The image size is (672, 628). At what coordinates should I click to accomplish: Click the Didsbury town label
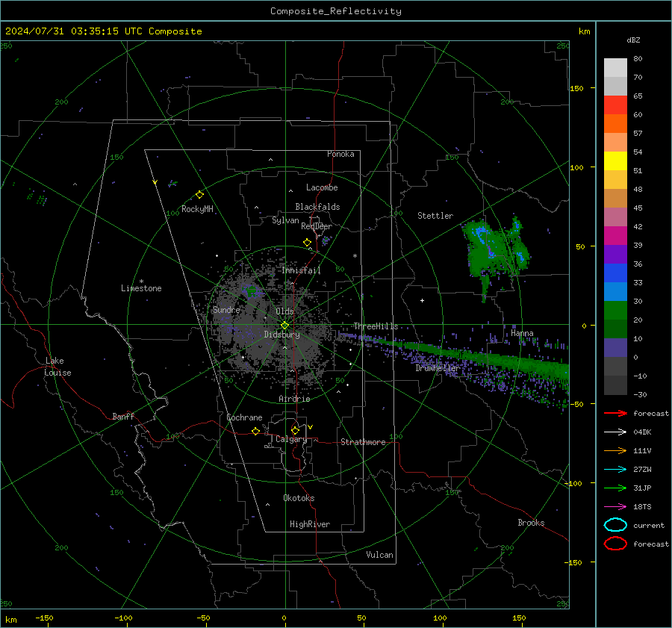tap(281, 335)
